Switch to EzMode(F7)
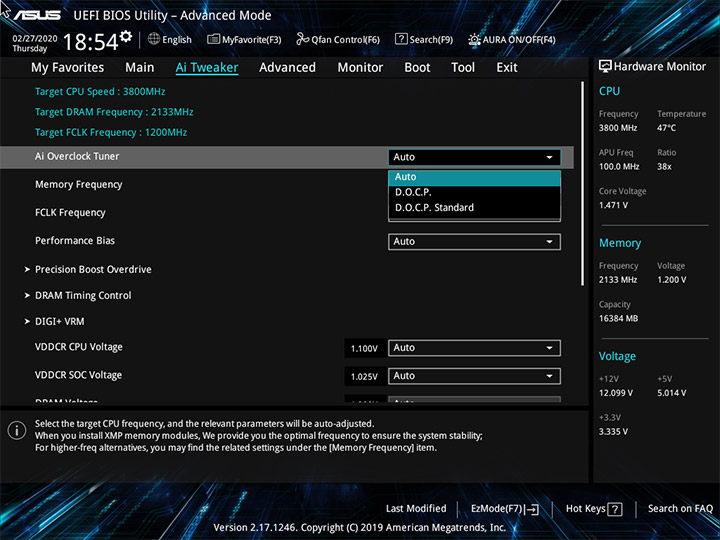This screenshot has height=540, width=720. [505, 509]
